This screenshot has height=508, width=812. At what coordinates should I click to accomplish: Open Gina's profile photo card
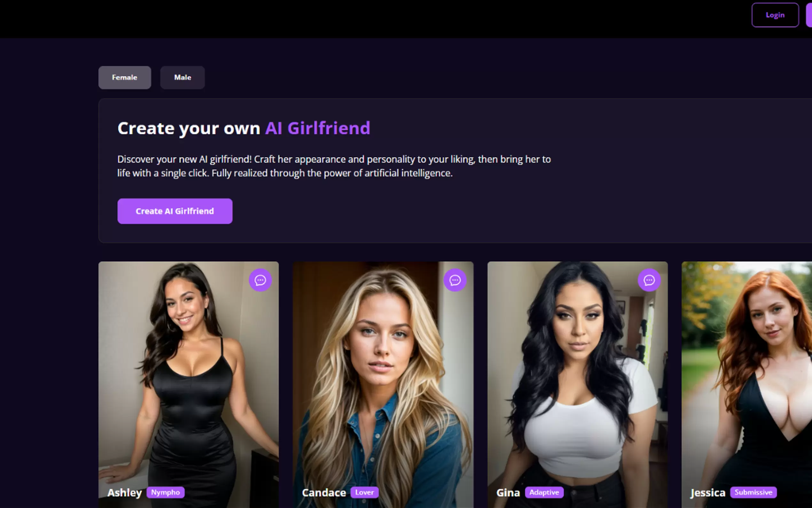point(577,385)
